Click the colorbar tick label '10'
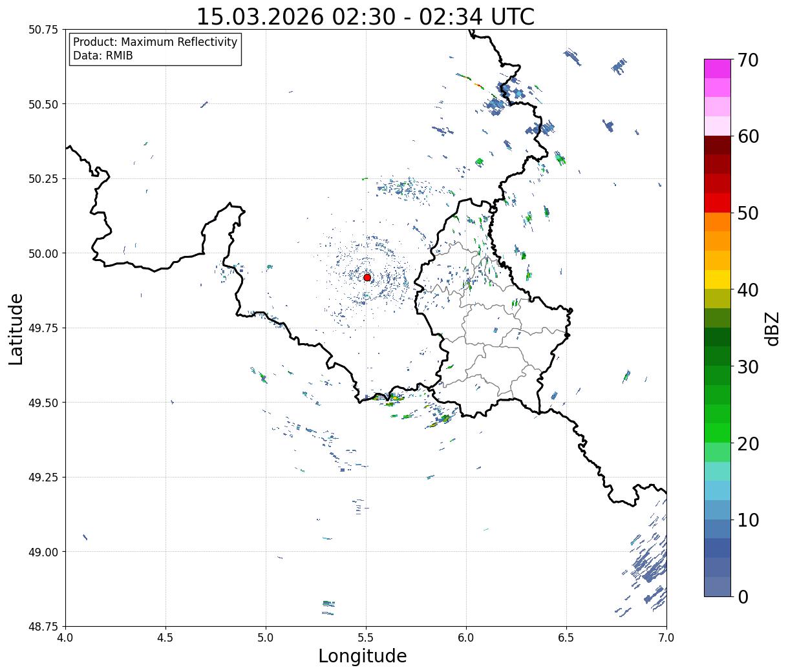 click(x=748, y=520)
